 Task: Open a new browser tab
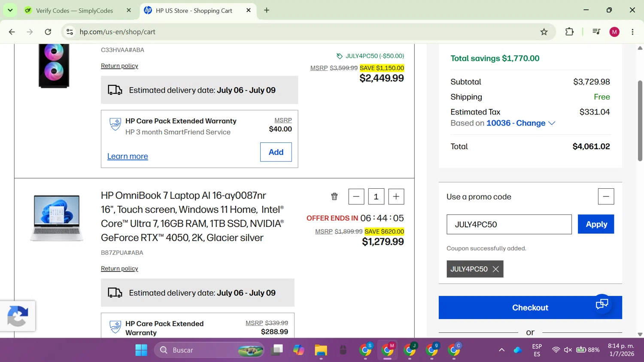pos(267,10)
